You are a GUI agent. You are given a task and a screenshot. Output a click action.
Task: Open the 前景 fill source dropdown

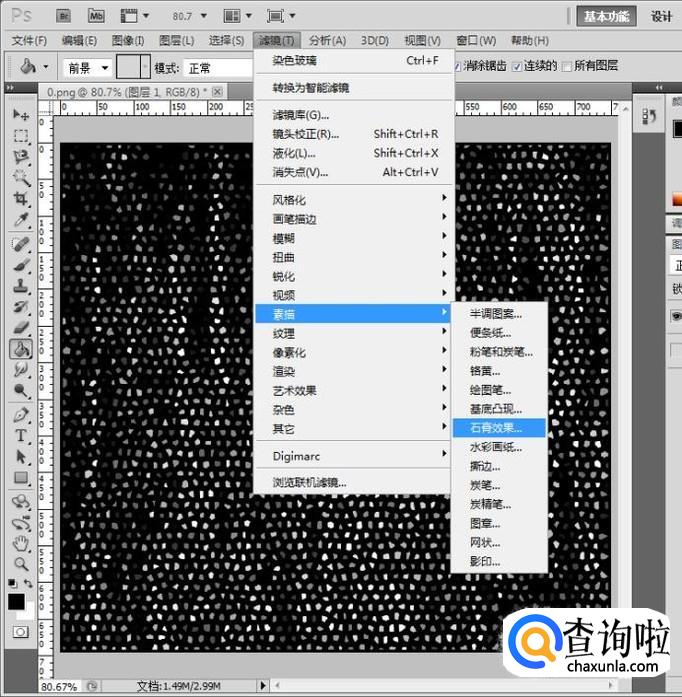[87, 68]
